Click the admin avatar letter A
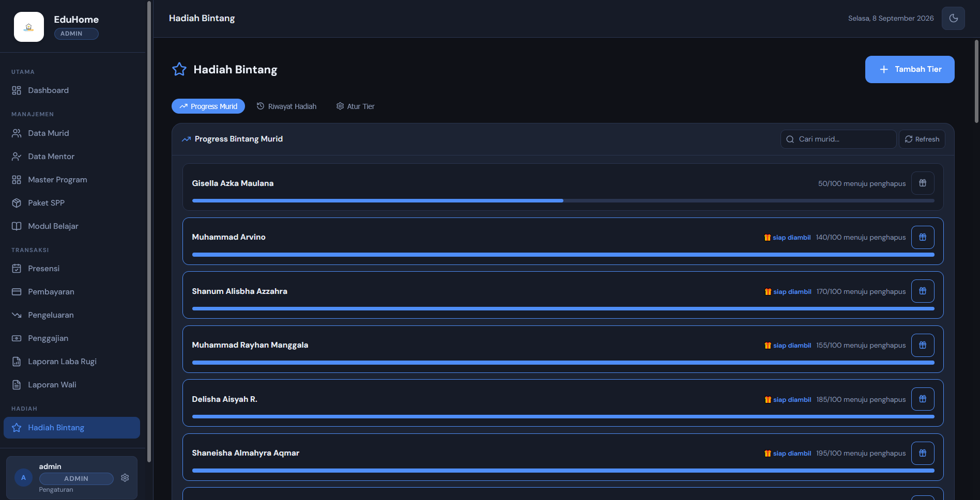The width and height of the screenshot is (980, 500). (23, 478)
